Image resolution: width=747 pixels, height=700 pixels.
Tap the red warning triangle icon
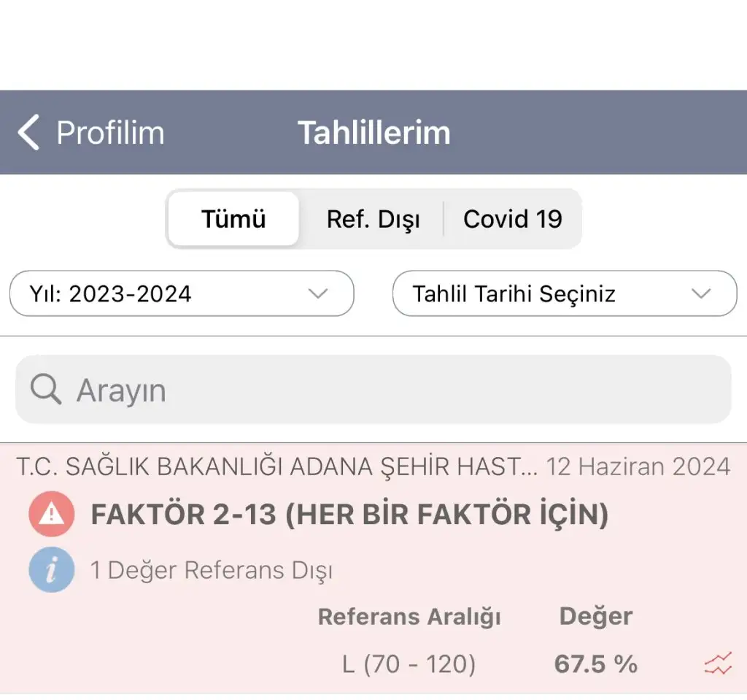pos(52,515)
